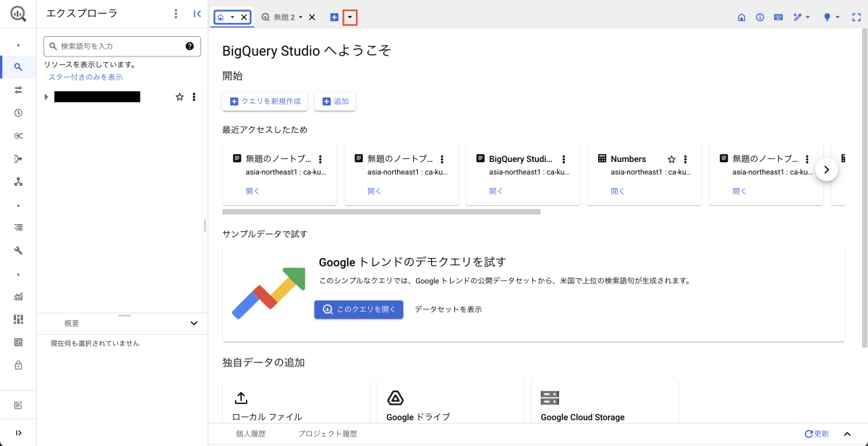Image resolution: width=868 pixels, height=446 pixels.
Task: Open Explorer panel three-dot menu
Action: [176, 14]
